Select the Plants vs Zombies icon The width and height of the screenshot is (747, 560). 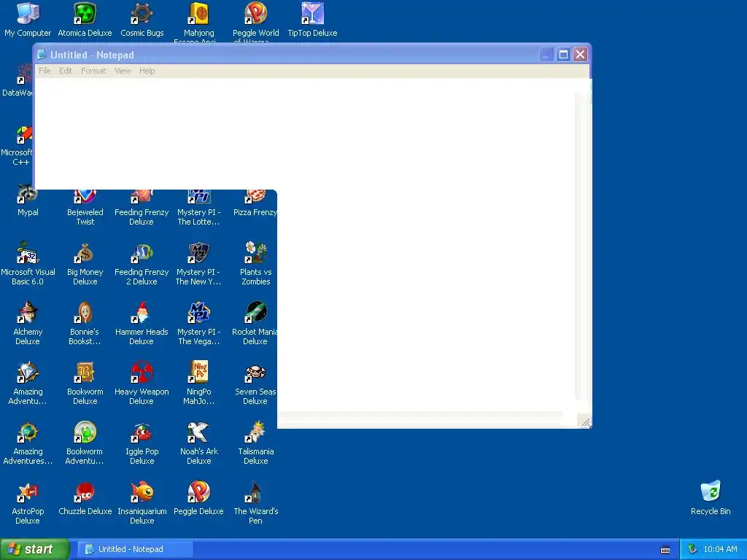(256, 263)
